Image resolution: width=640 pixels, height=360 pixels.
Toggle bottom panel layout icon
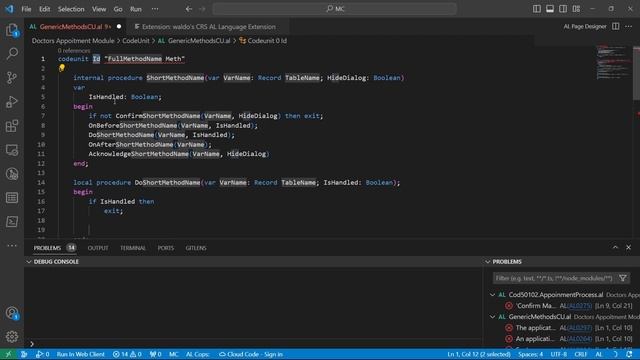(550, 9)
